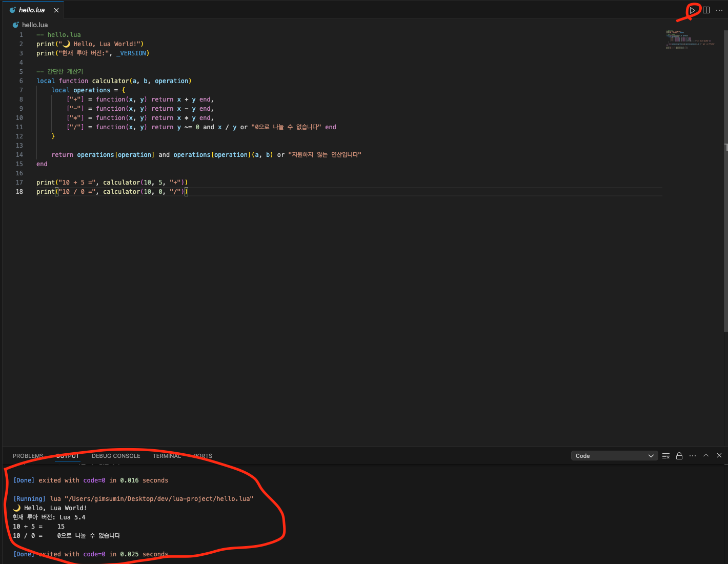
Task: Click the ["+"] key on line 8
Action: [75, 99]
